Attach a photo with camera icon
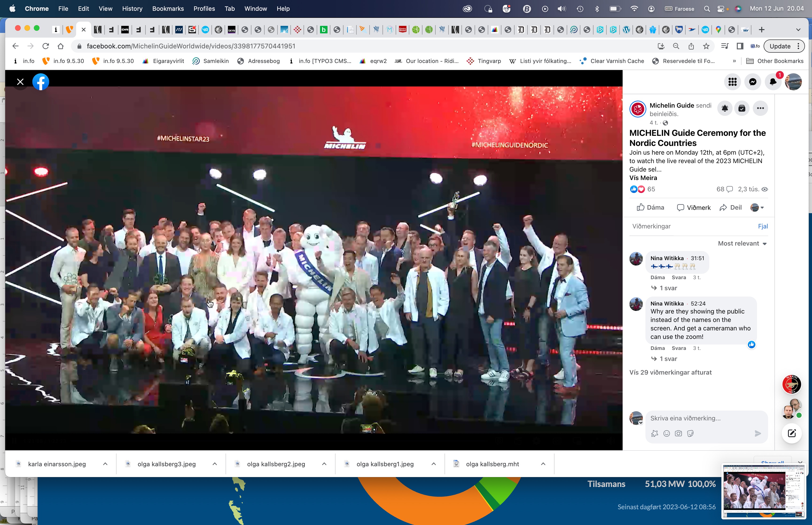This screenshot has width=812, height=525. coord(678,433)
